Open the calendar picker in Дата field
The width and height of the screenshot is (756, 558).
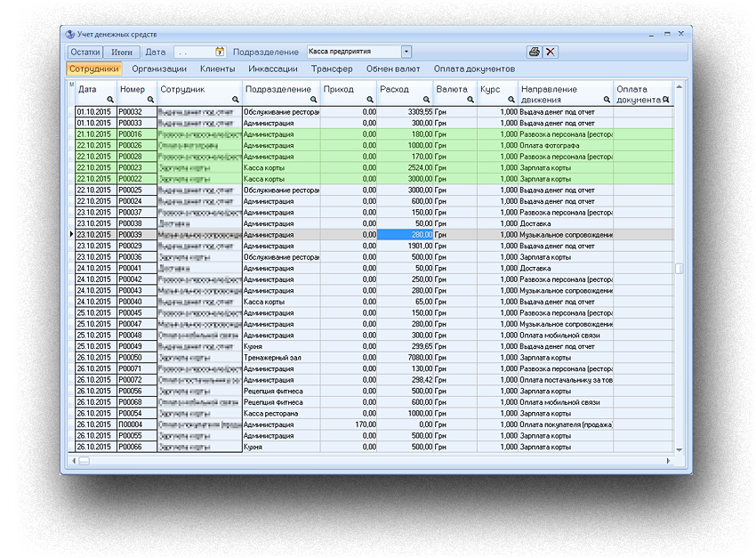point(221,53)
